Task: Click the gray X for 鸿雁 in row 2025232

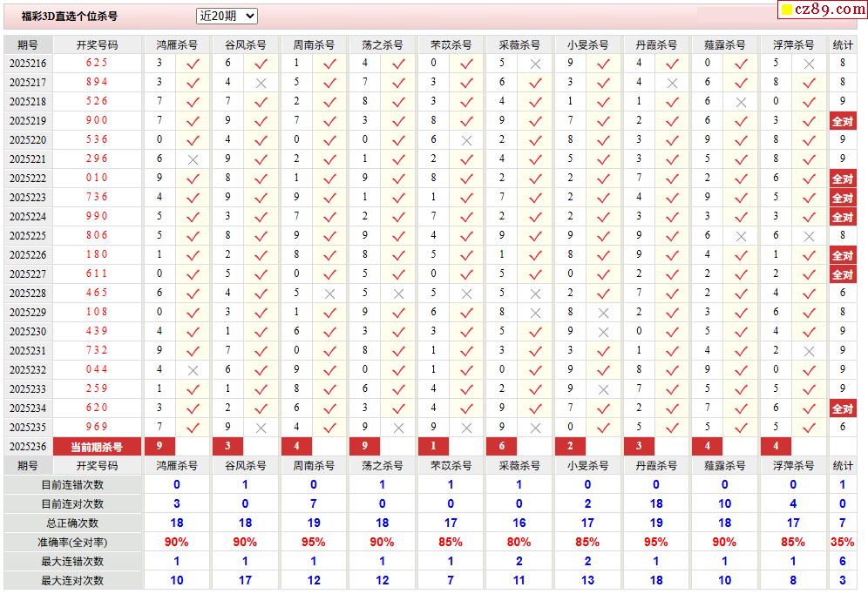Action: 193,370
